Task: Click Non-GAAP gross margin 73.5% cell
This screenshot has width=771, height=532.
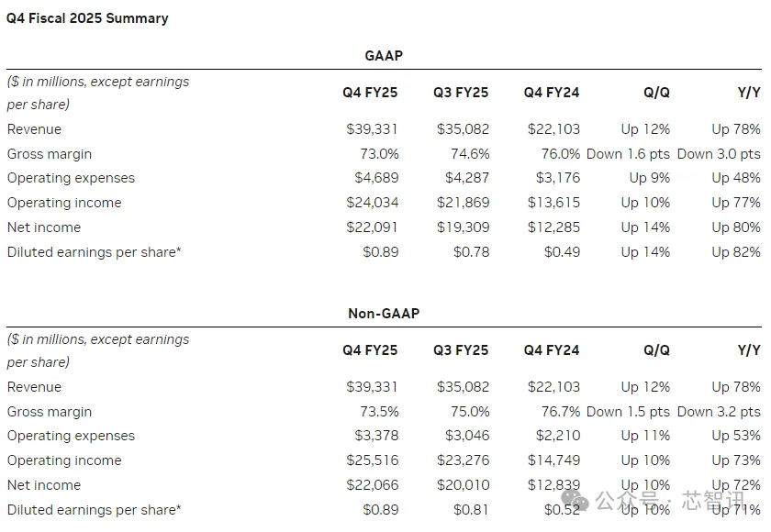Action: [x=379, y=411]
